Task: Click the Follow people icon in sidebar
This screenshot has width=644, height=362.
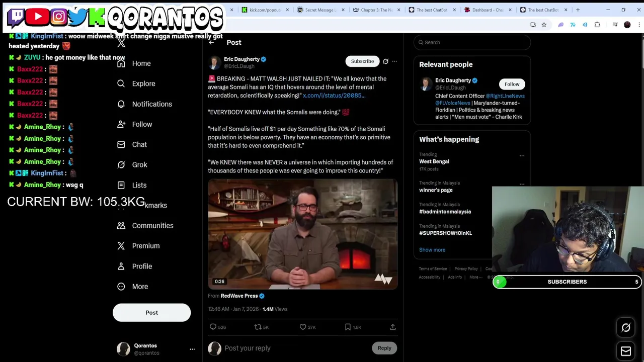Action: click(121, 124)
